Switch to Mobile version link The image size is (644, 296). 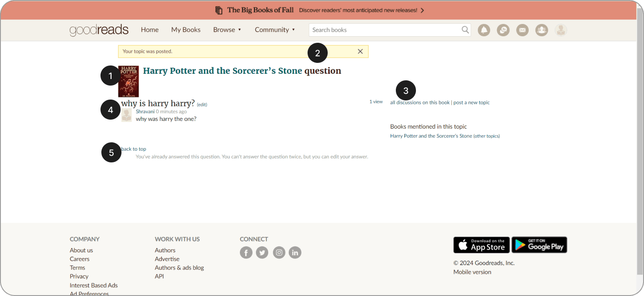pyautogui.click(x=472, y=272)
